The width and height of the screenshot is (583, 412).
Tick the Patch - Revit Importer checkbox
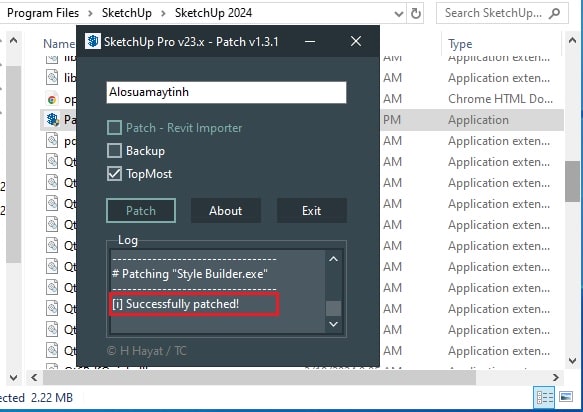coord(115,128)
